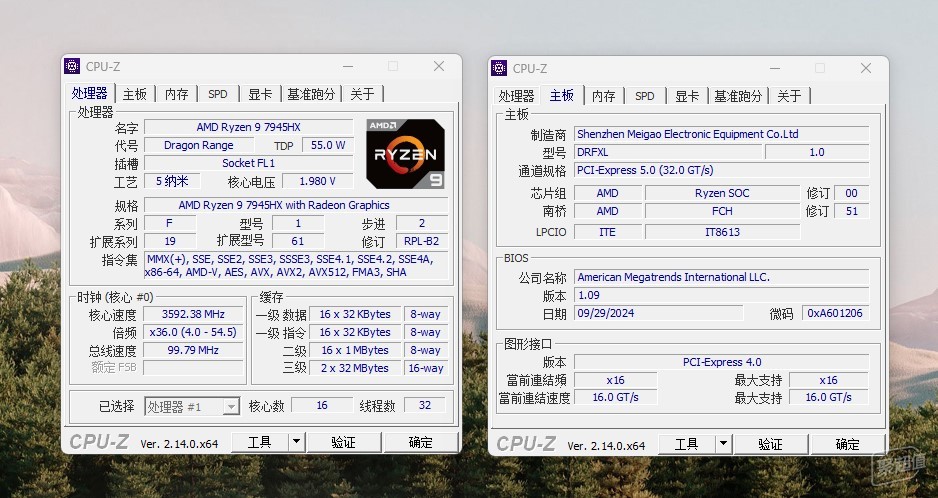Click the 3592.38 MHz core speed value
Image resolution: width=938 pixels, height=498 pixels.
point(193,314)
